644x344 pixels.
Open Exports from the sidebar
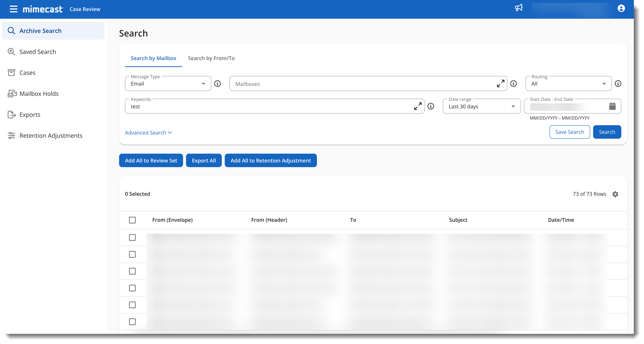(x=30, y=114)
